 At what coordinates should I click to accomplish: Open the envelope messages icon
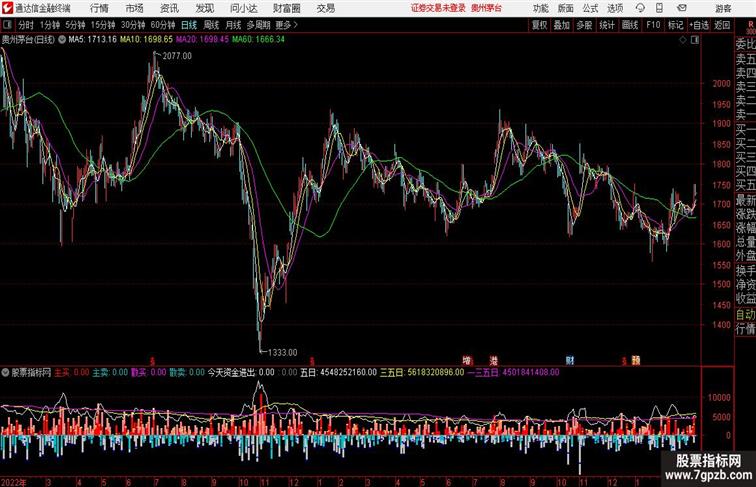[682, 8]
